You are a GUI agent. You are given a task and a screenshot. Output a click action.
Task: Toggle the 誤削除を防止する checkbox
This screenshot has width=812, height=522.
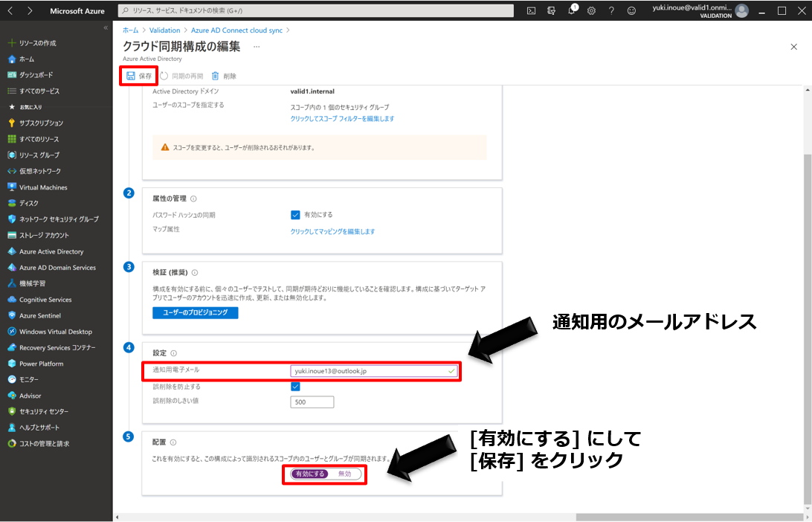[295, 387]
